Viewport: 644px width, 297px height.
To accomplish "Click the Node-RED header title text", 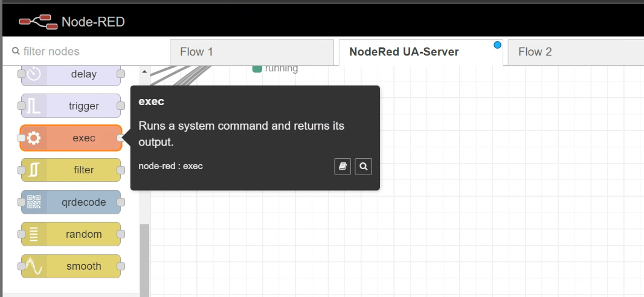I will (x=93, y=22).
